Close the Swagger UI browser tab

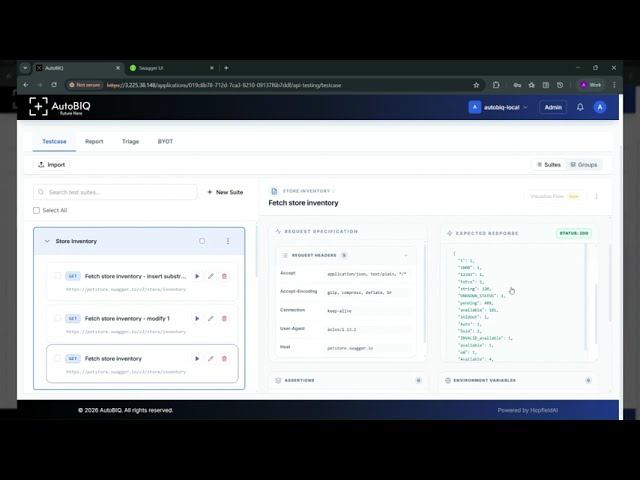point(212,68)
